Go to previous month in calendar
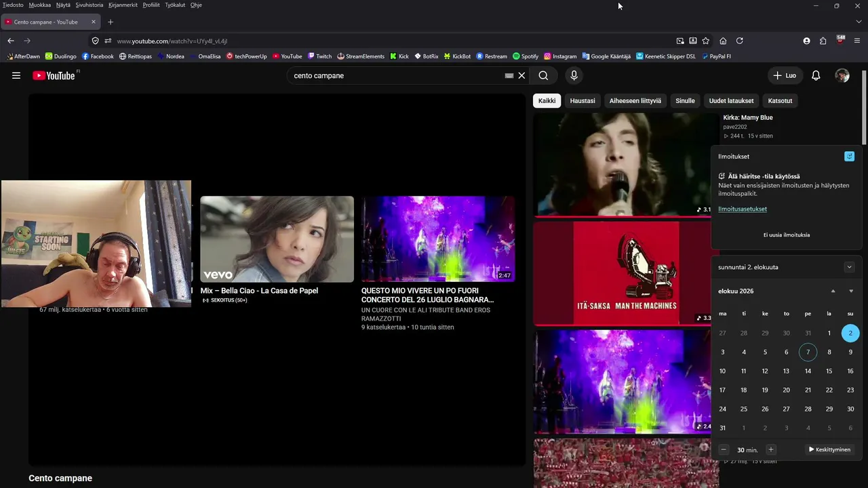868x488 pixels. click(833, 291)
